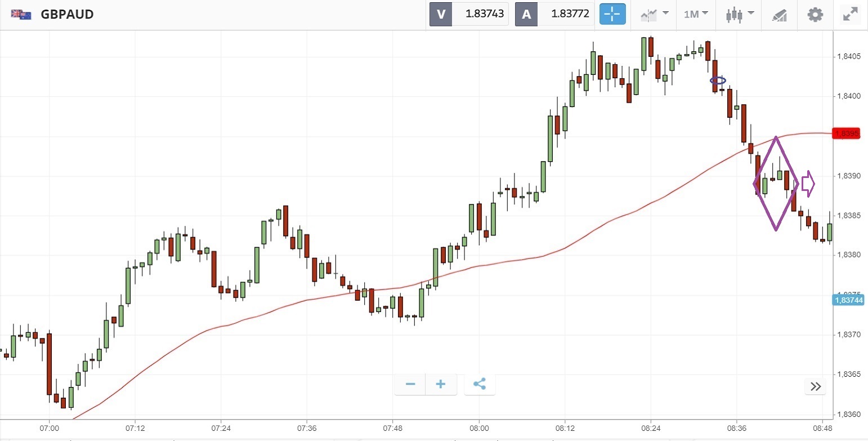
Task: Select the purple arrow annotation
Action: (x=808, y=184)
